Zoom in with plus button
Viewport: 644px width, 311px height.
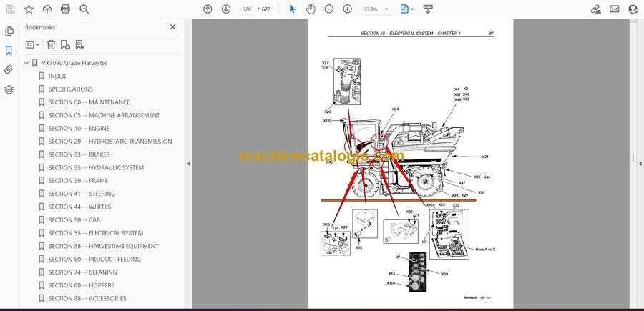[x=348, y=9]
